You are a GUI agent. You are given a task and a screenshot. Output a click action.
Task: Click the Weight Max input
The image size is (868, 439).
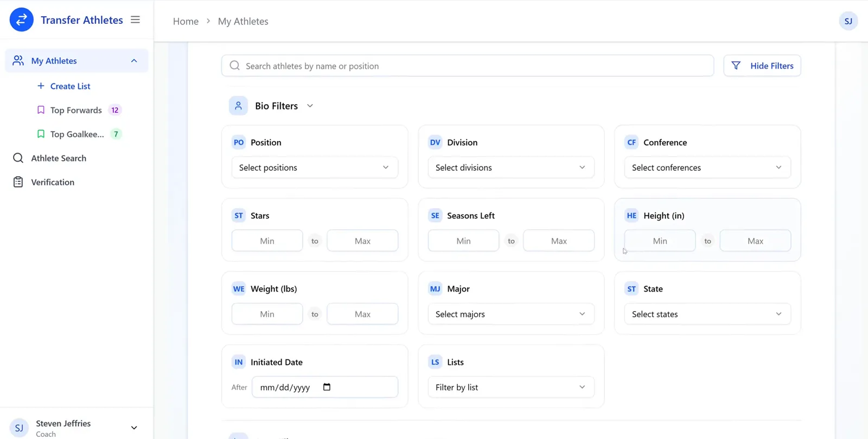362,314
